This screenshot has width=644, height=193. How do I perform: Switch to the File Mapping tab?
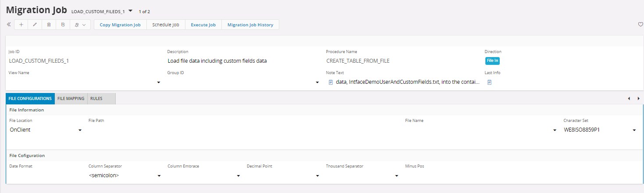click(x=71, y=99)
